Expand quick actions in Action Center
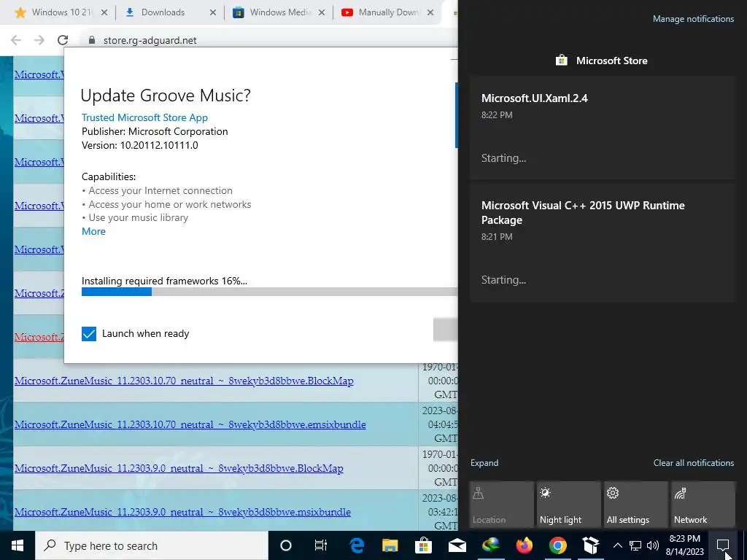Screen dimensions: 747x560 point(484,463)
